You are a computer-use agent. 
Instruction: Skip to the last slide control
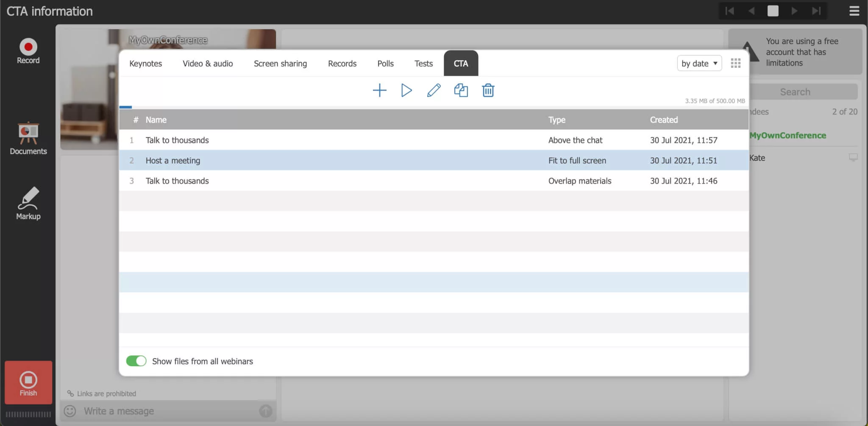(816, 11)
